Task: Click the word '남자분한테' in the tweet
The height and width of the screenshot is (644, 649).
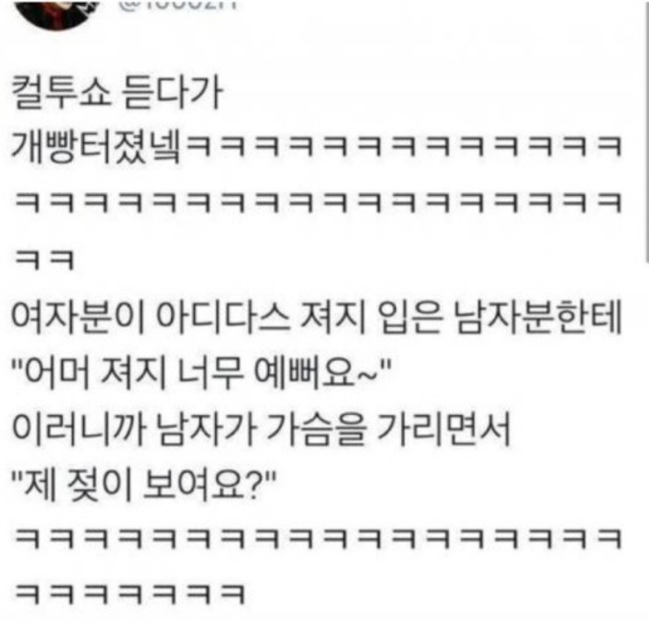Action: coord(539,320)
